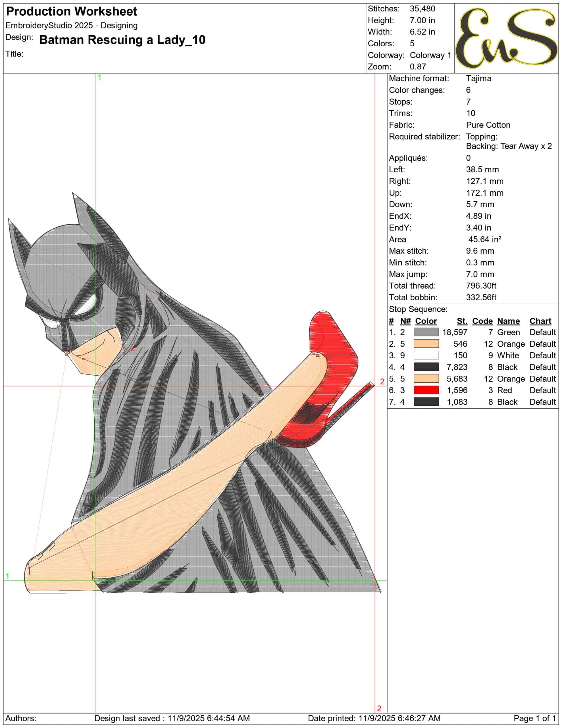Click the red swatch in stop 6
The width and height of the screenshot is (562, 728).
(426, 390)
